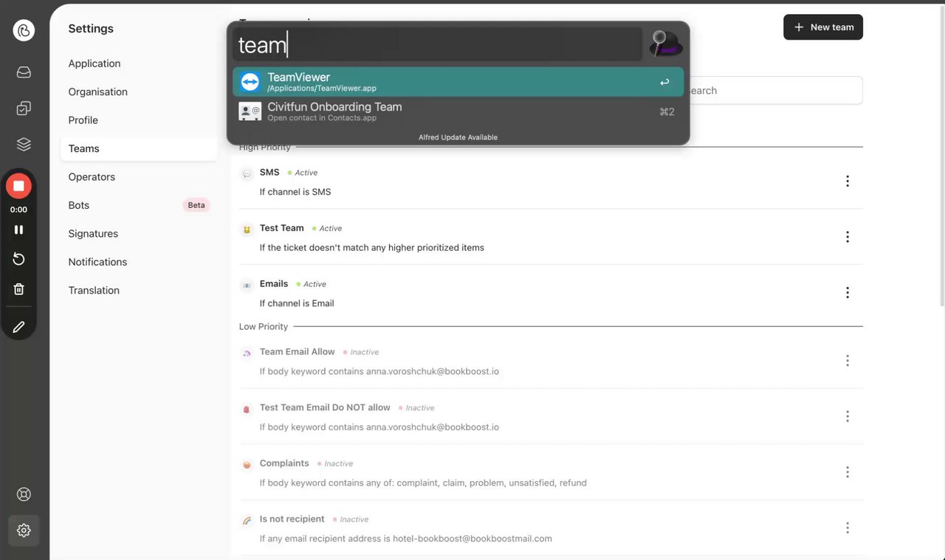
Task: Open options menu for Complaints team
Action: click(848, 471)
